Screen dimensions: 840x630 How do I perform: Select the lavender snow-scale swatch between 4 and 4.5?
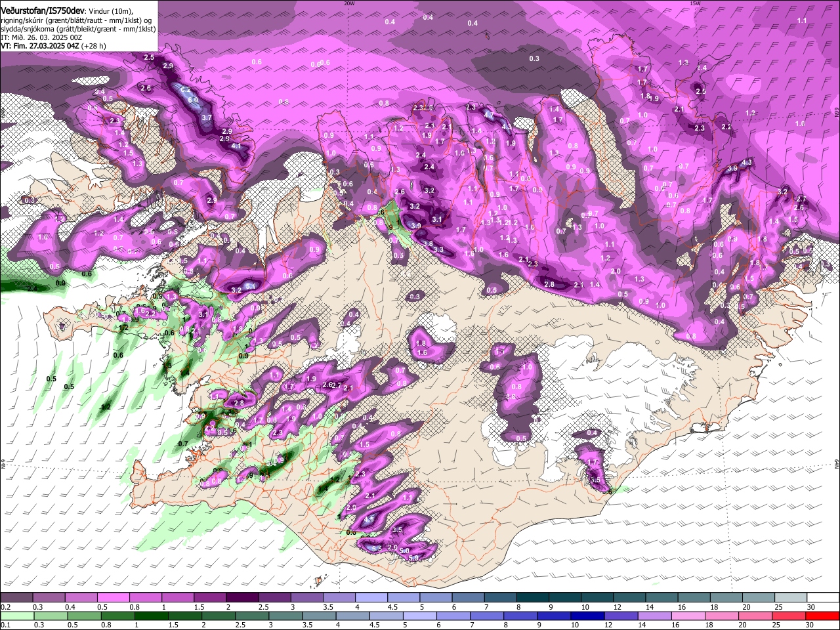click(371, 597)
